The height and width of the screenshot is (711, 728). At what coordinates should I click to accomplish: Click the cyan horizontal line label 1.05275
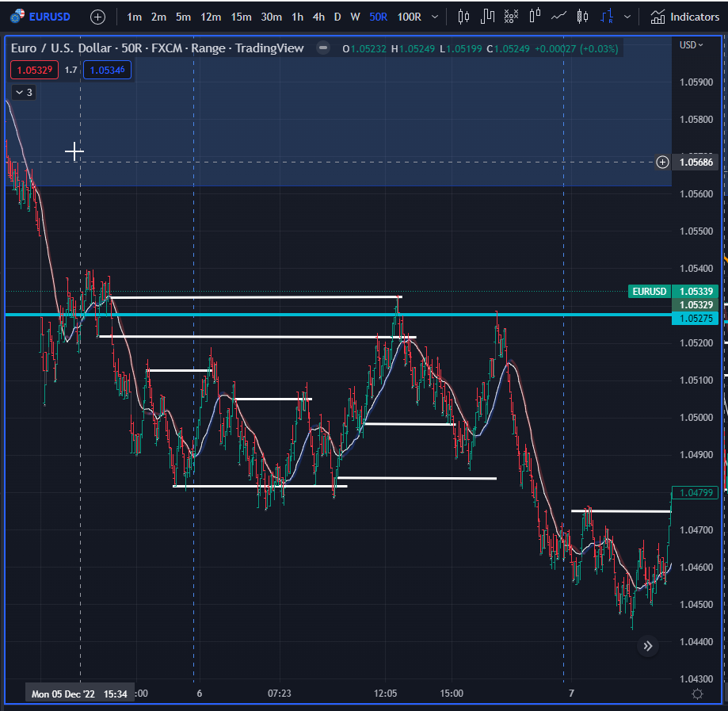(x=695, y=319)
